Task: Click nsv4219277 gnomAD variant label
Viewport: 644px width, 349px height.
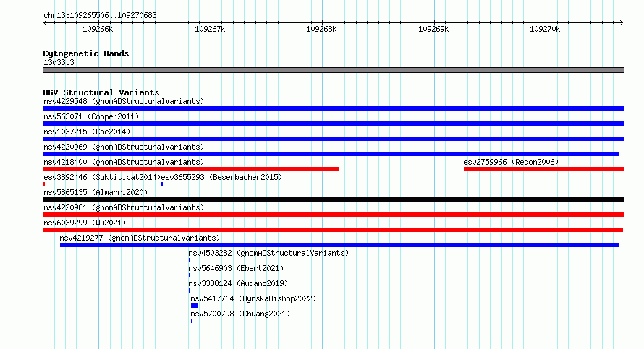Action: 140,238
